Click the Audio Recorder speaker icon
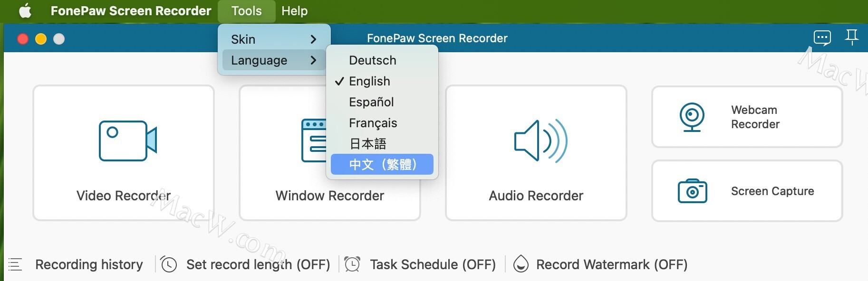 [541, 140]
